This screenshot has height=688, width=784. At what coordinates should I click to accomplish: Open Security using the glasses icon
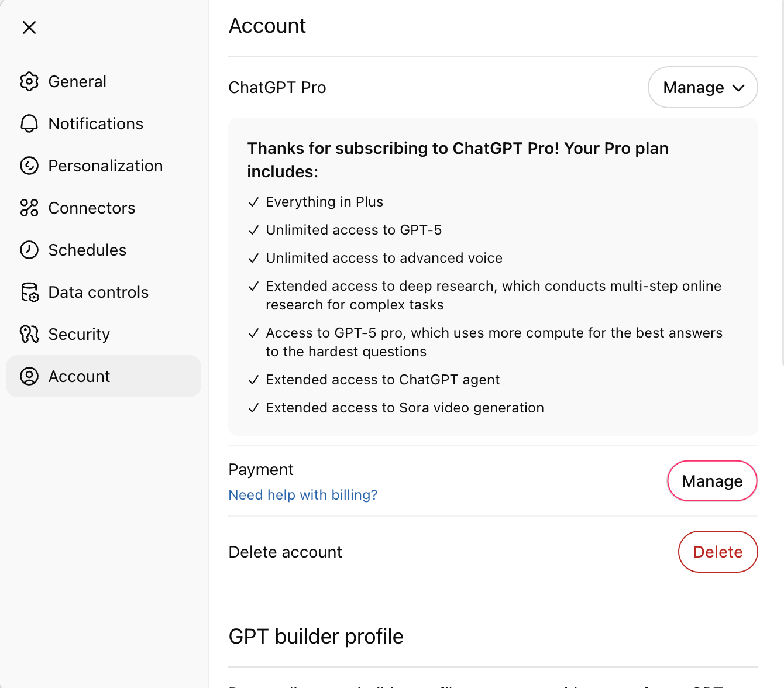point(29,334)
